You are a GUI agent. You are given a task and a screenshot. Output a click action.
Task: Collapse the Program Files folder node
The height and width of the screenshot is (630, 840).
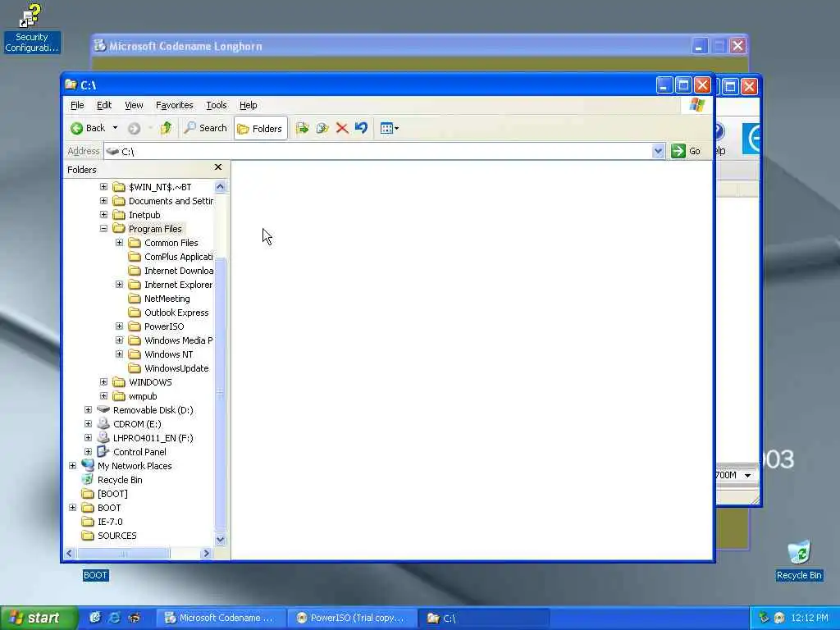point(103,228)
